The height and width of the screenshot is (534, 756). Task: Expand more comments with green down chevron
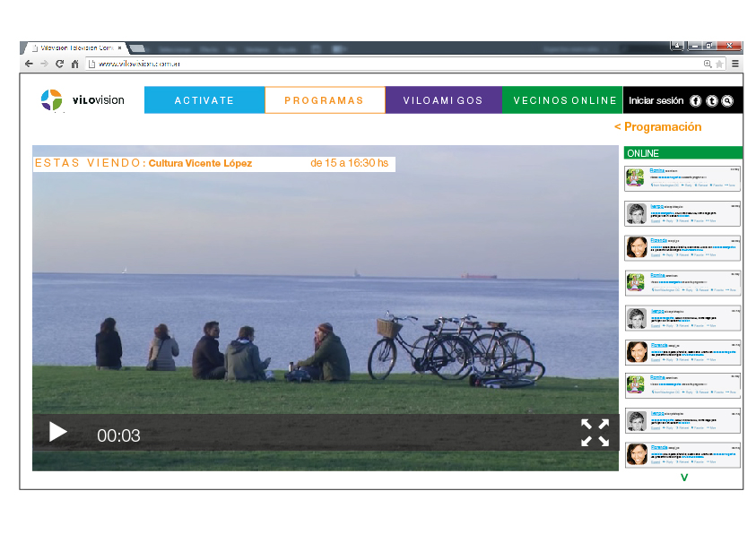(684, 478)
